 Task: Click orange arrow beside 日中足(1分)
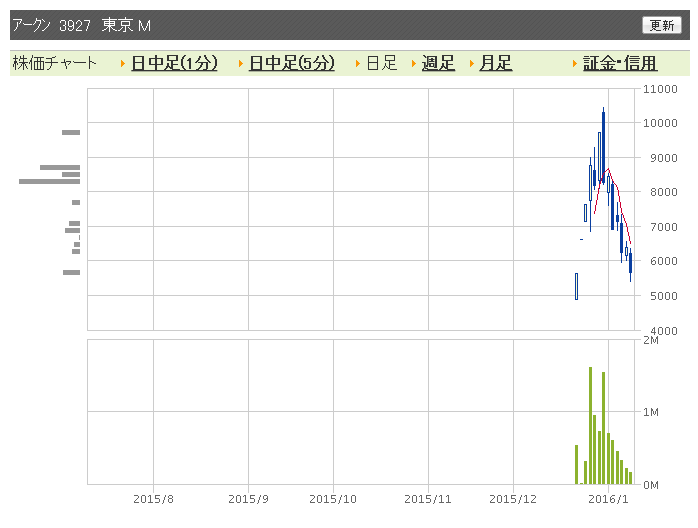[123, 64]
